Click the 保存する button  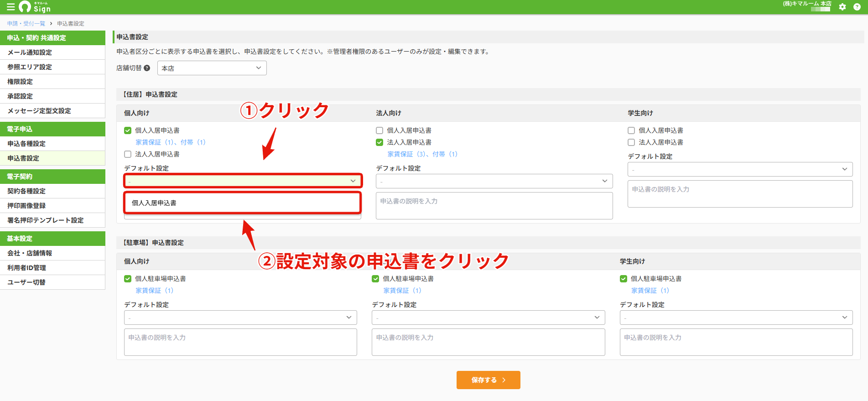tap(488, 380)
